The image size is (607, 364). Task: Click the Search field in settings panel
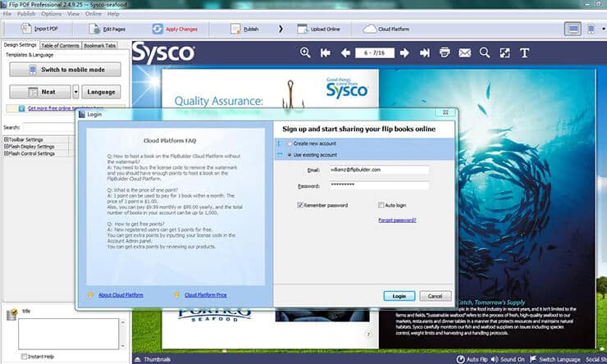pyautogui.click(x=48, y=127)
